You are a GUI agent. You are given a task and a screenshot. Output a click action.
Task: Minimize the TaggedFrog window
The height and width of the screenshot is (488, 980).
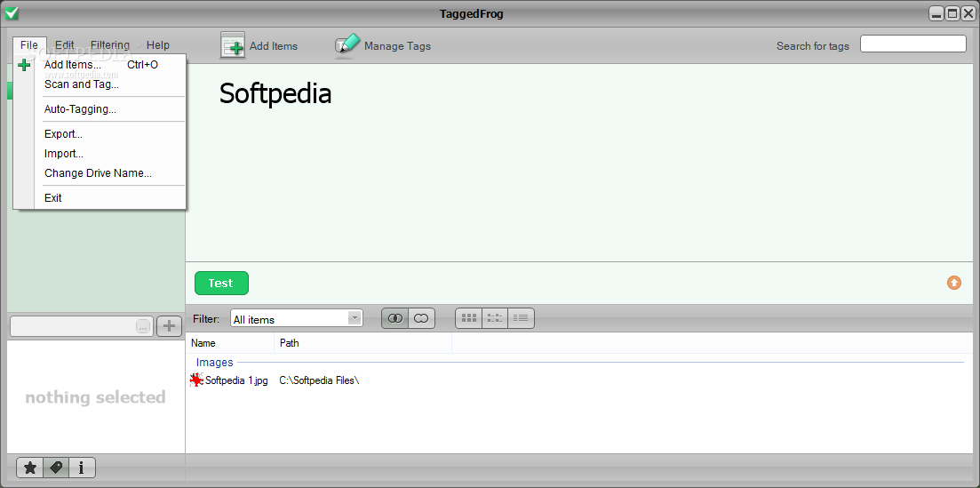tap(936, 13)
